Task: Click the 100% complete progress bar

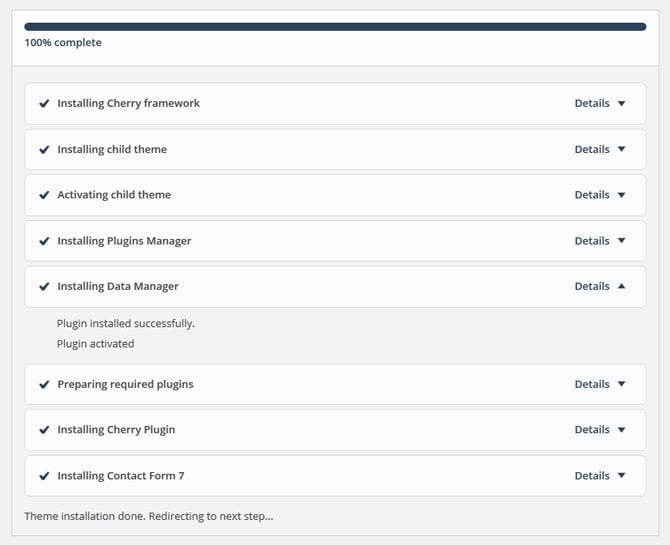Action: (x=335, y=27)
